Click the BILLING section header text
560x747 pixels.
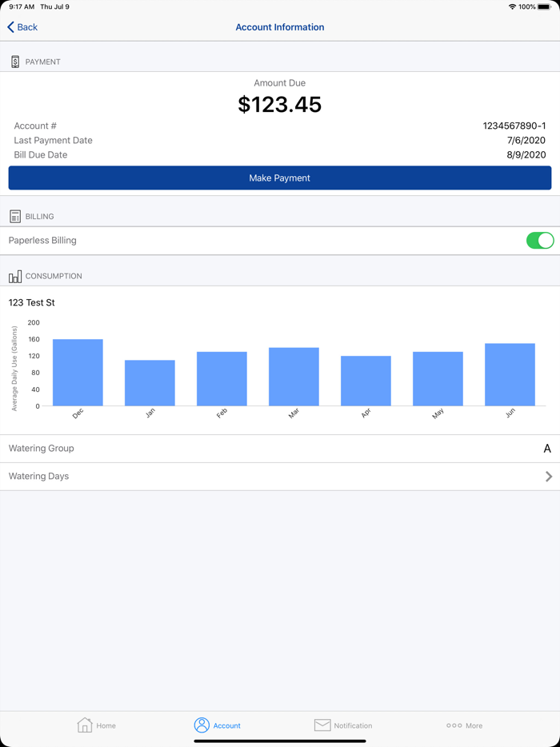click(x=39, y=216)
